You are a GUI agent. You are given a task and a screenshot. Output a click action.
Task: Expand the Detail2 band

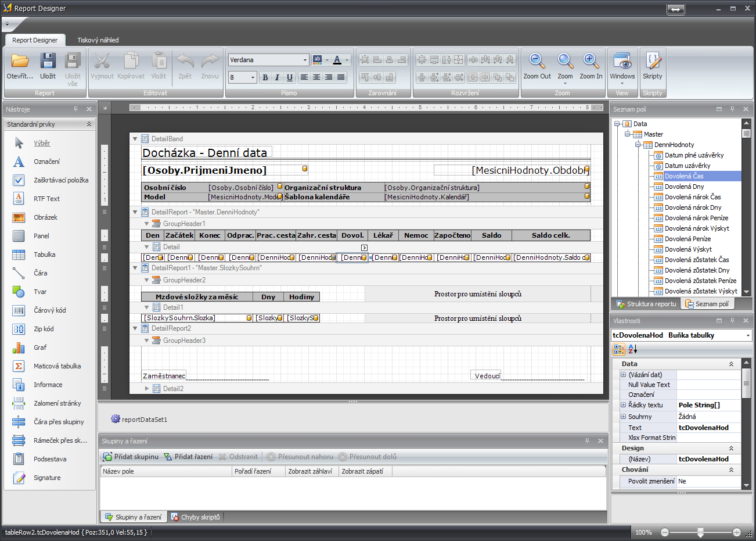pos(147,389)
